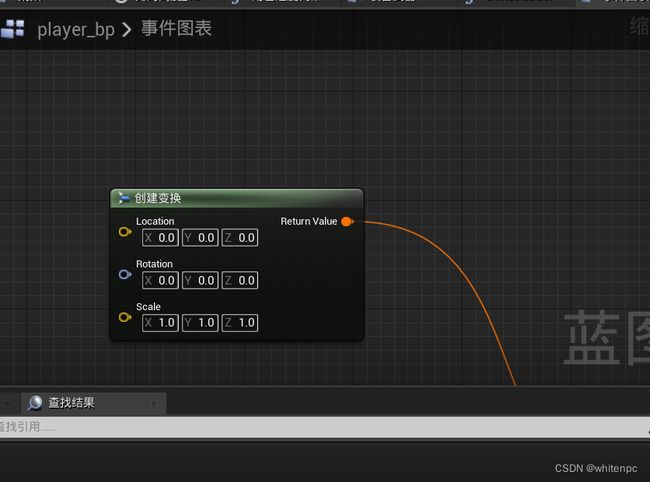Screen dimensions: 650x482
Task: Click the function icon in 创建变换 node header
Action: point(123,198)
